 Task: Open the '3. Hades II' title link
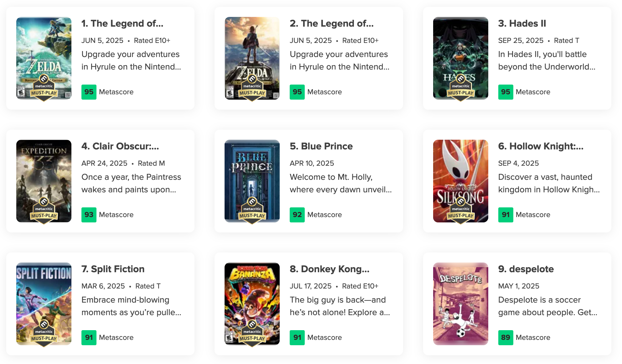[x=522, y=23]
